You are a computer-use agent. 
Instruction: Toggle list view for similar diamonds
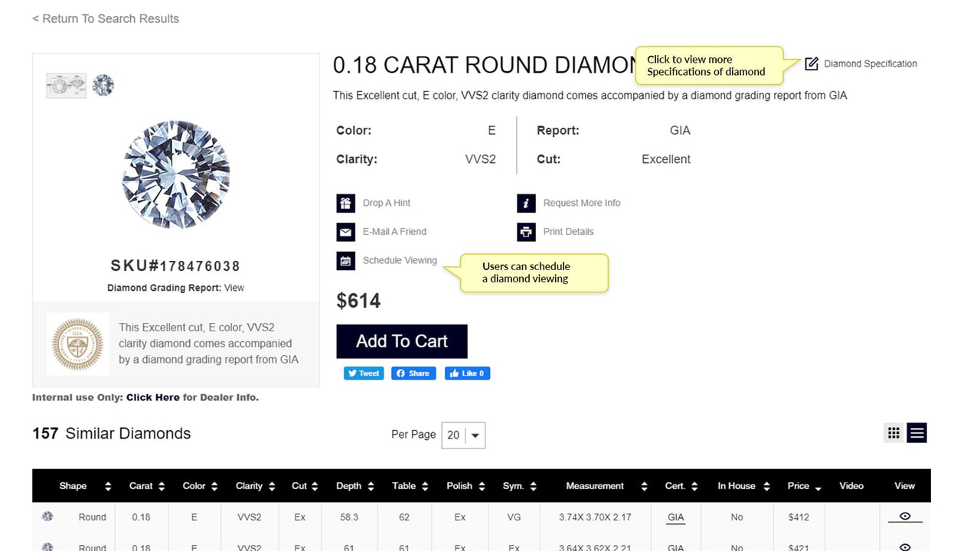[x=916, y=432]
